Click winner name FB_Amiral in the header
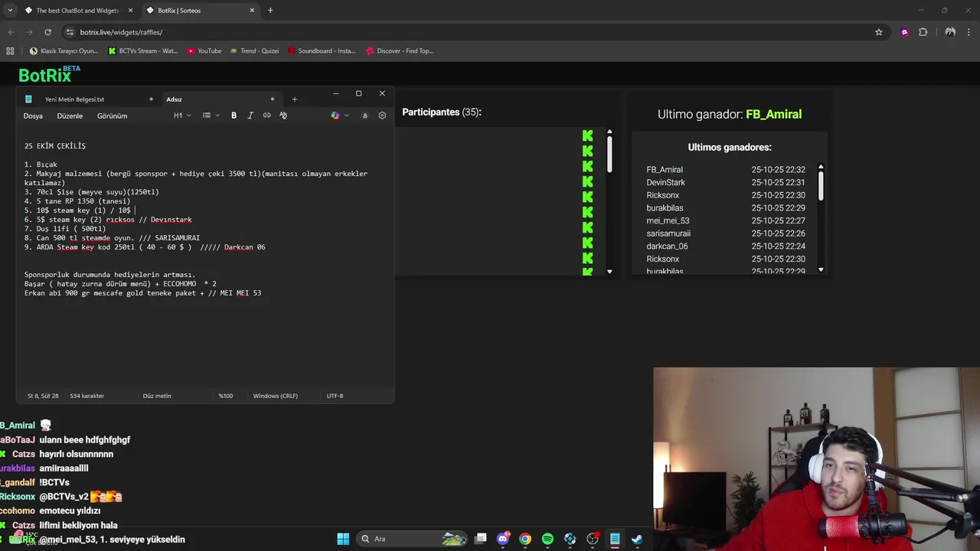The height and width of the screenshot is (551, 980). 773,114
